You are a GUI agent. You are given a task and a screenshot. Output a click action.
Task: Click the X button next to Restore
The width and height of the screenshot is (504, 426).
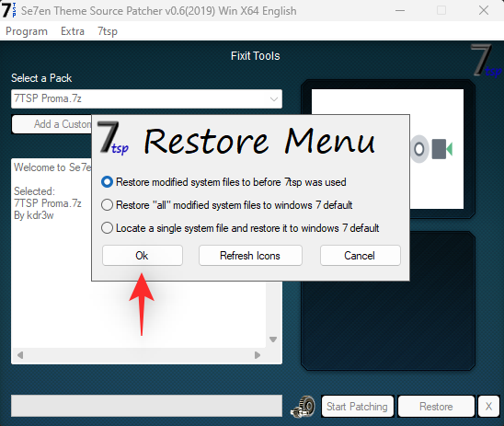[488, 407]
